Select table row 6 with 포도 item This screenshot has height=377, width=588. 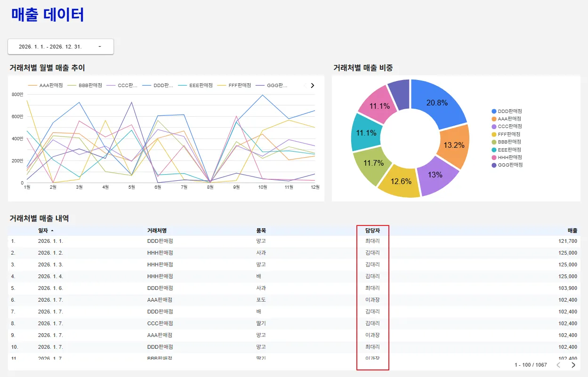coord(294,300)
